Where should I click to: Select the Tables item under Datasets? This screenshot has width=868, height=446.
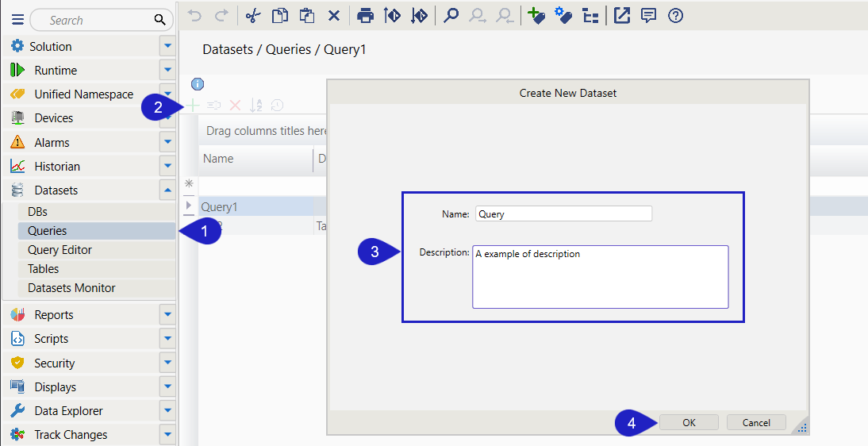coord(43,269)
